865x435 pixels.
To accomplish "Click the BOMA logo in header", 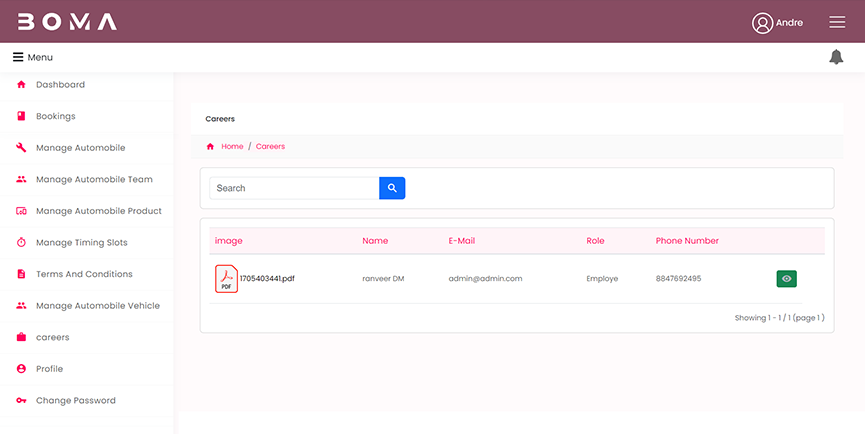I will (x=67, y=22).
